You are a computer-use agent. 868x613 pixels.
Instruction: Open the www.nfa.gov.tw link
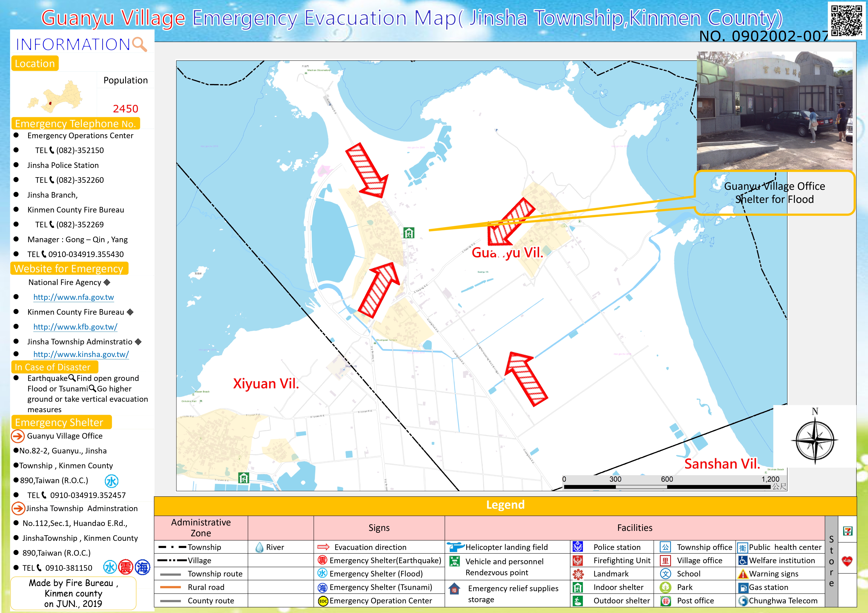73,297
